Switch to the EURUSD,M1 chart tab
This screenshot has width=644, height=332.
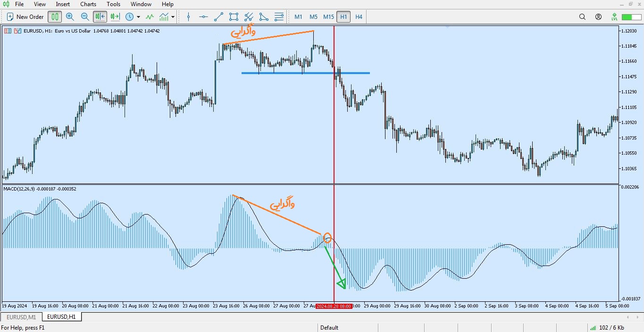tap(21, 317)
